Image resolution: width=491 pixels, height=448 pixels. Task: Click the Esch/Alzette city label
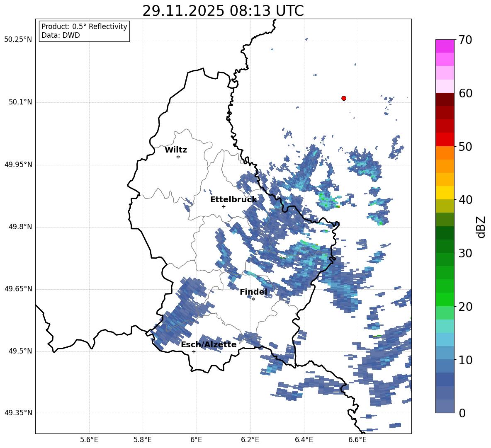coord(209,344)
